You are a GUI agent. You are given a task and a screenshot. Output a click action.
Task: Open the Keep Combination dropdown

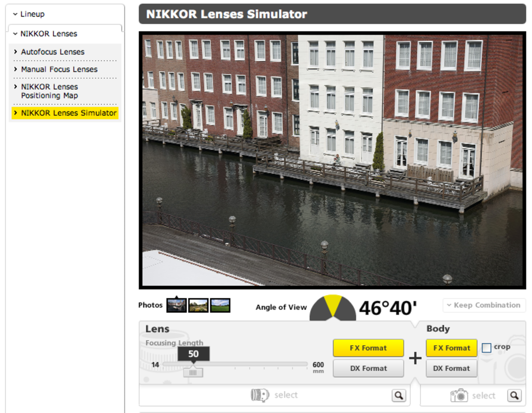[484, 305]
